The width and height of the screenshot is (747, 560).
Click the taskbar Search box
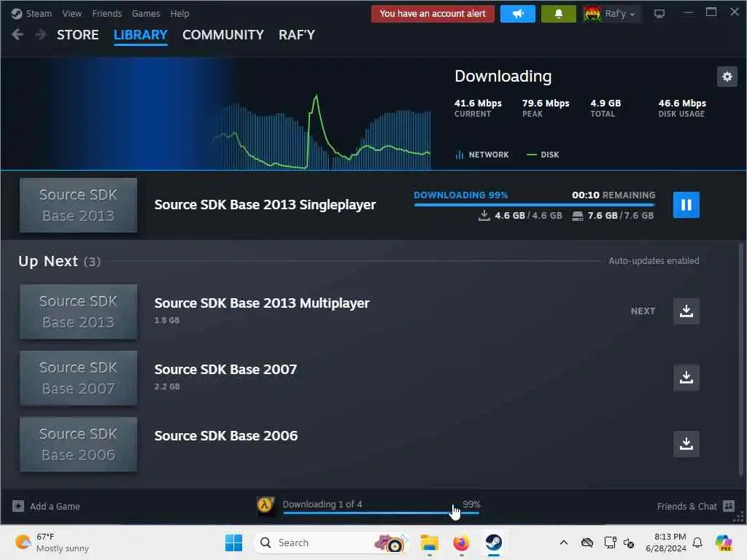tap(332, 542)
